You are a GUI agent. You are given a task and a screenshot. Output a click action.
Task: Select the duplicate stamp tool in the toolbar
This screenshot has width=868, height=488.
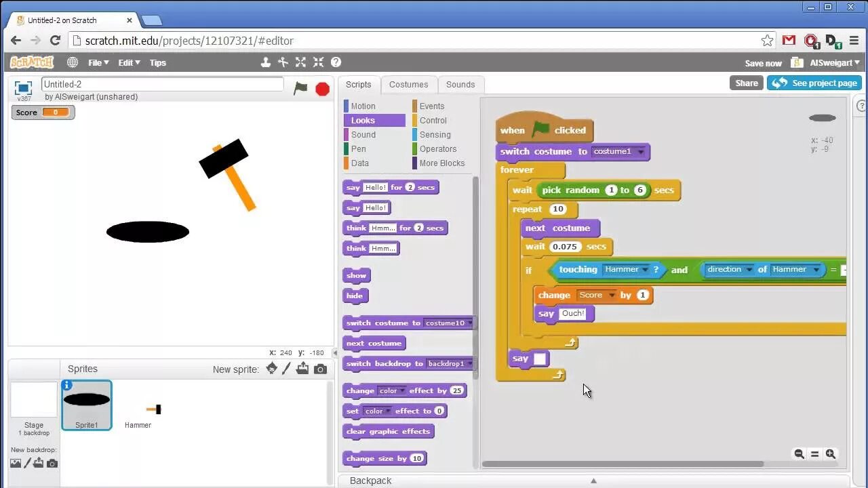click(266, 62)
